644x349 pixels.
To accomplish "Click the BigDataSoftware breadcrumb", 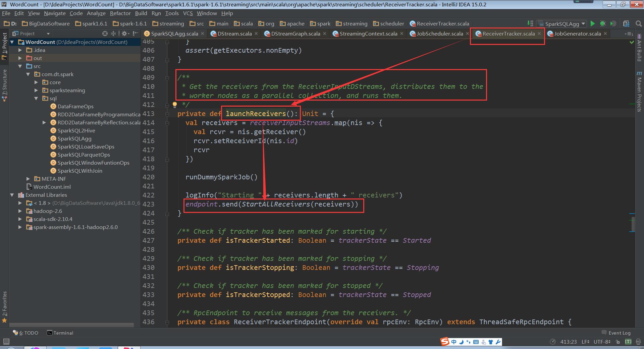I will point(46,23).
